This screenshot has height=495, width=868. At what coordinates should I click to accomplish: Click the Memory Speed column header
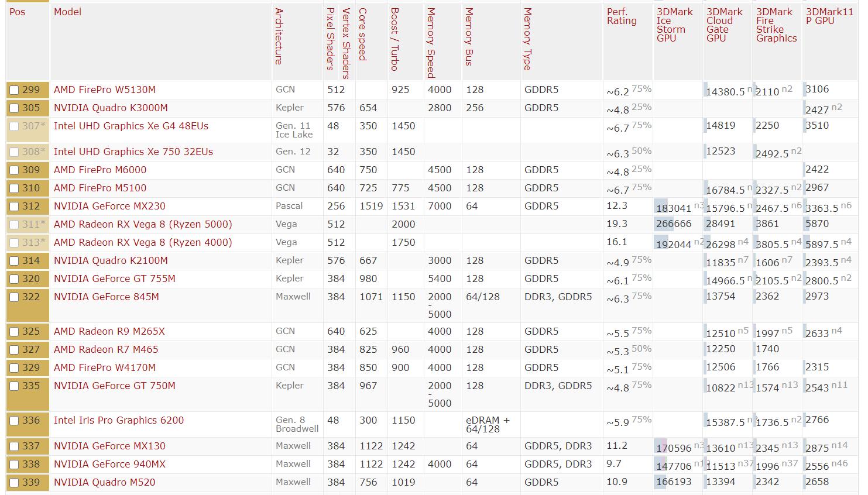point(431,43)
